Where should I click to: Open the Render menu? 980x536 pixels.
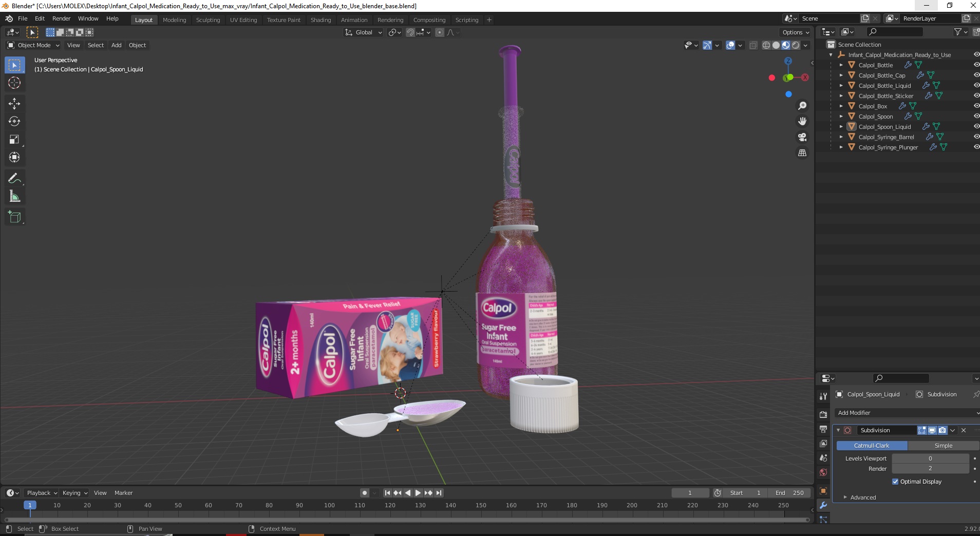tap(61, 18)
